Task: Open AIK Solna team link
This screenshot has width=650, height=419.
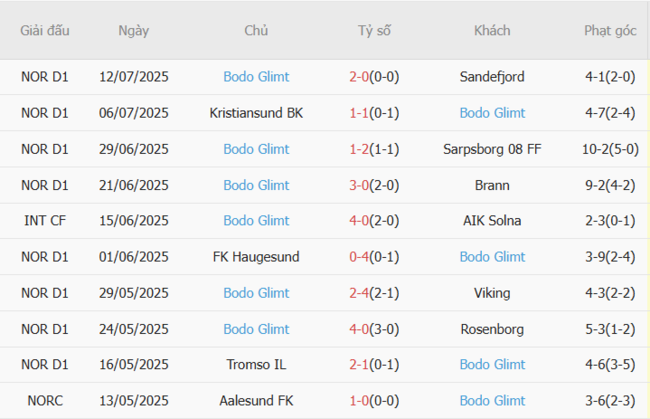Action: [492, 221]
